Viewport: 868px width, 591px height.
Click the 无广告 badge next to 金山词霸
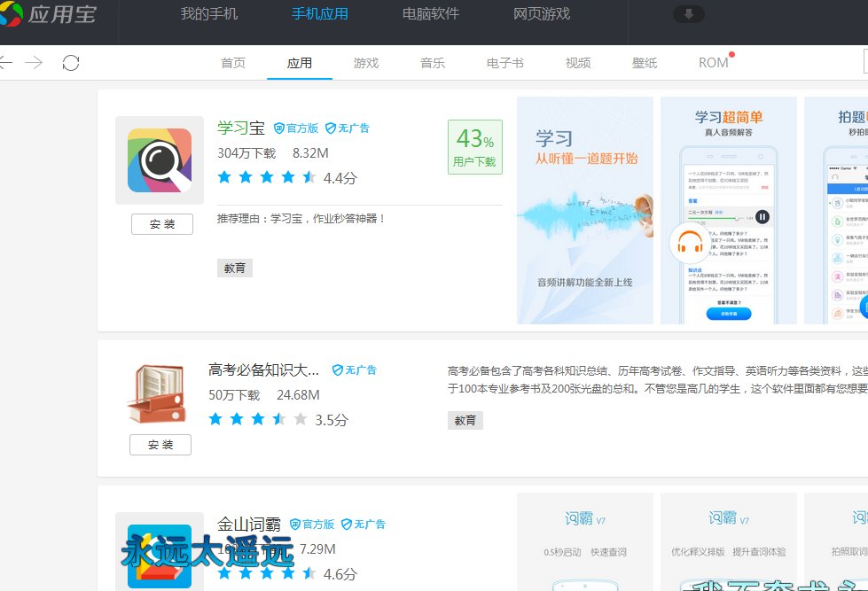(x=363, y=524)
